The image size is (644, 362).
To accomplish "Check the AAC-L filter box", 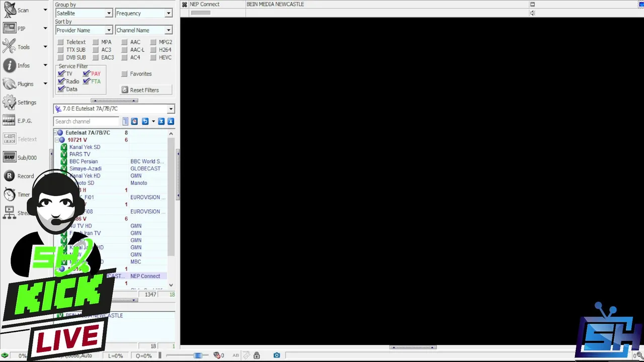I will [x=124, y=50].
